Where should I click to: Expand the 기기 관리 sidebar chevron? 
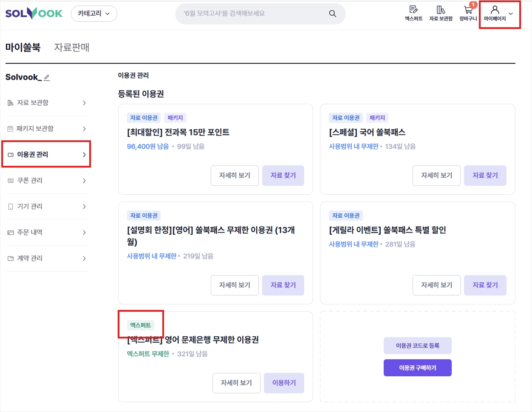pyautogui.click(x=84, y=207)
